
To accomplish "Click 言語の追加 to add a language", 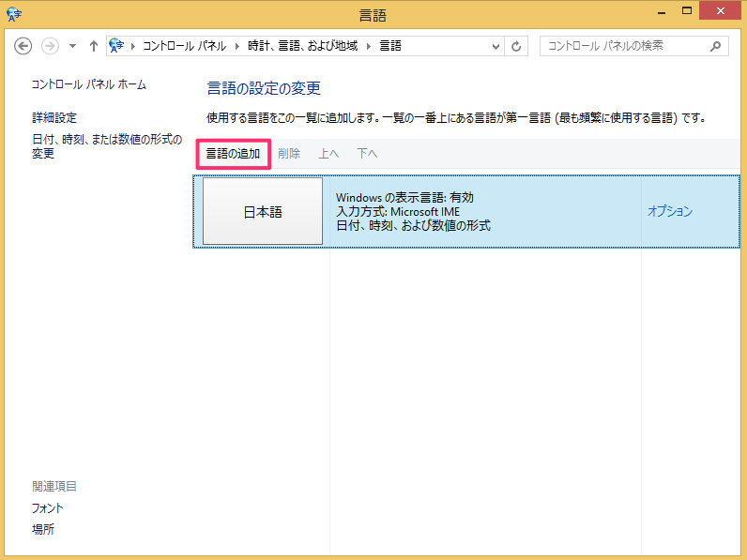I will (233, 154).
